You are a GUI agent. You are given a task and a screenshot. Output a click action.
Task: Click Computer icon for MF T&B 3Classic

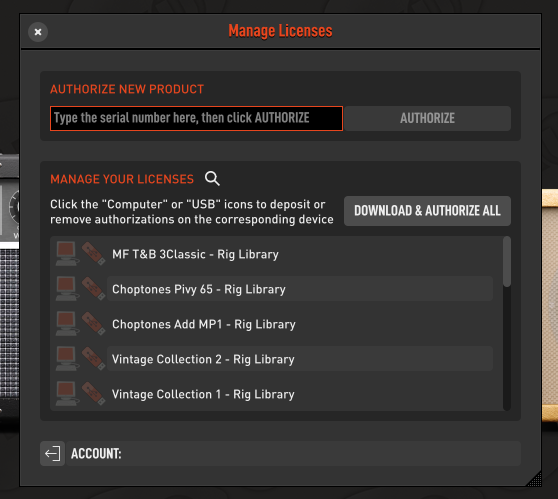tap(67, 254)
